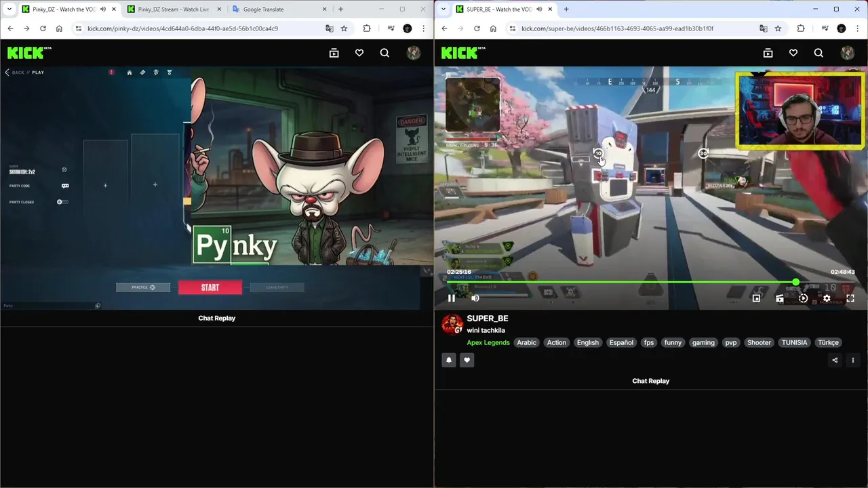Enter fullscreen in SUPER_BE player
Image resolution: width=868 pixels, height=488 pixels.
[x=850, y=298]
